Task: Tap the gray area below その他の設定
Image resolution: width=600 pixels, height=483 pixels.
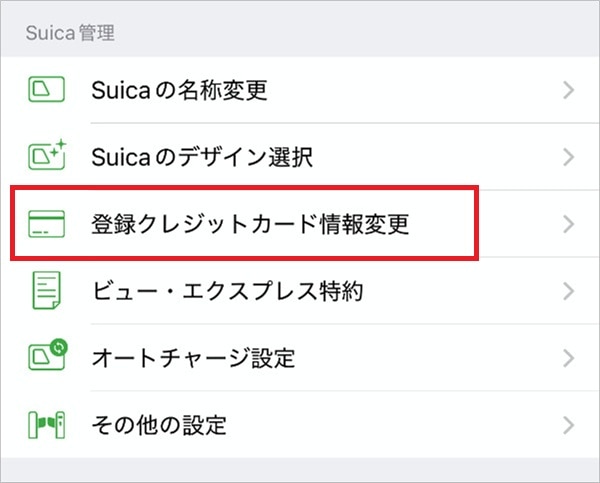Action: pos(300,470)
